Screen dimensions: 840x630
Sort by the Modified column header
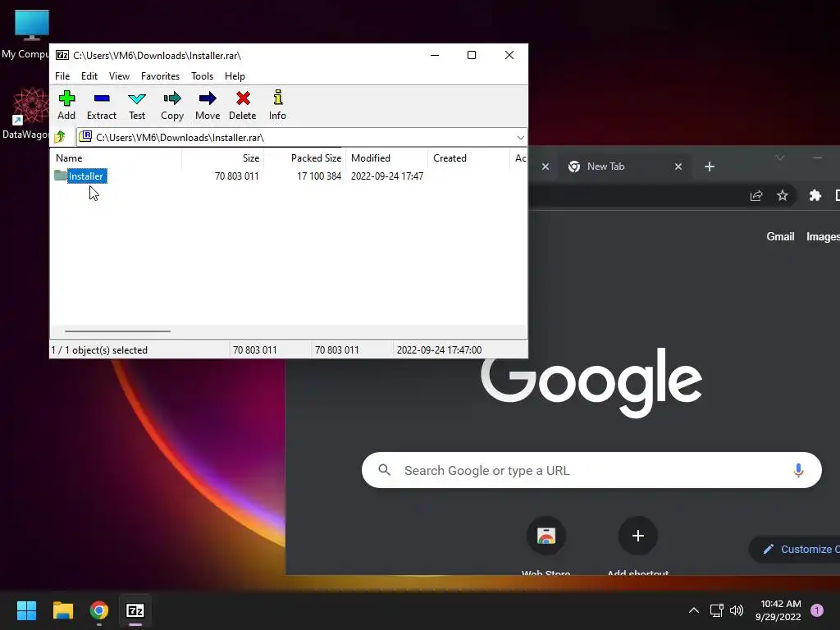(x=387, y=158)
